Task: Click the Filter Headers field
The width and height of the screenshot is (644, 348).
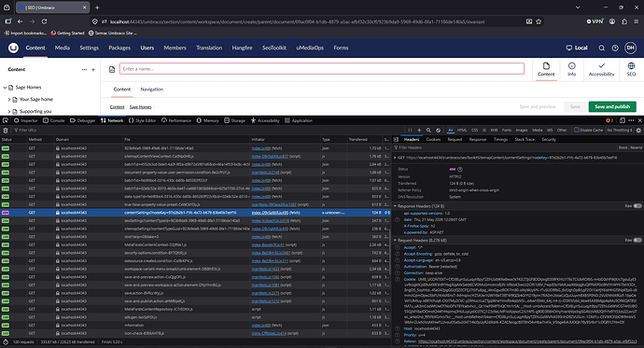Action: pos(504,147)
